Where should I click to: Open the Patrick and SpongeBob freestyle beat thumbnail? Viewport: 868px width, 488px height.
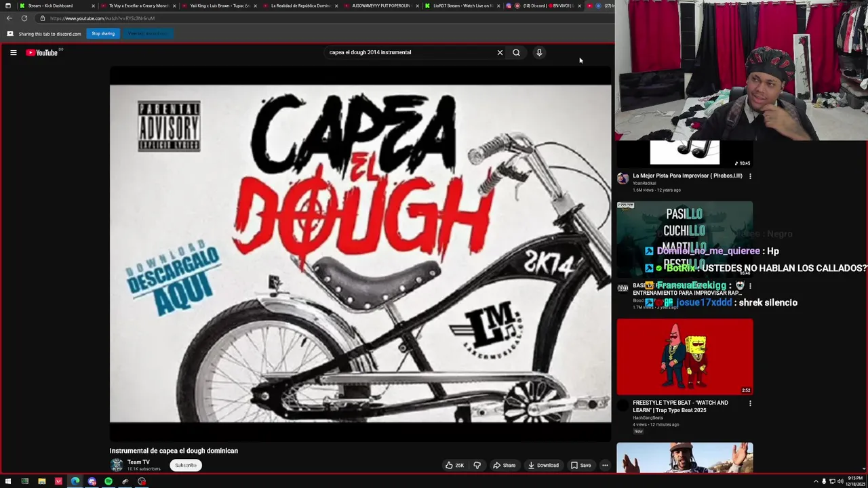pyautogui.click(x=684, y=357)
